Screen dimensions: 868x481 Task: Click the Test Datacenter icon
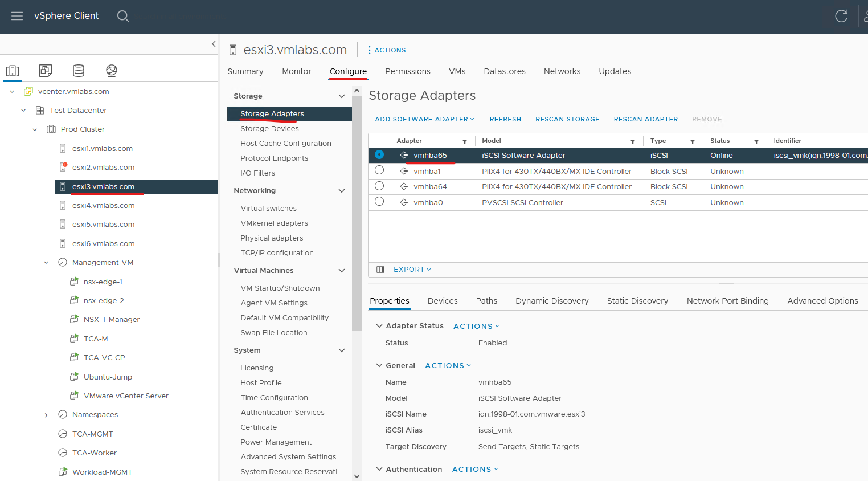tap(40, 110)
